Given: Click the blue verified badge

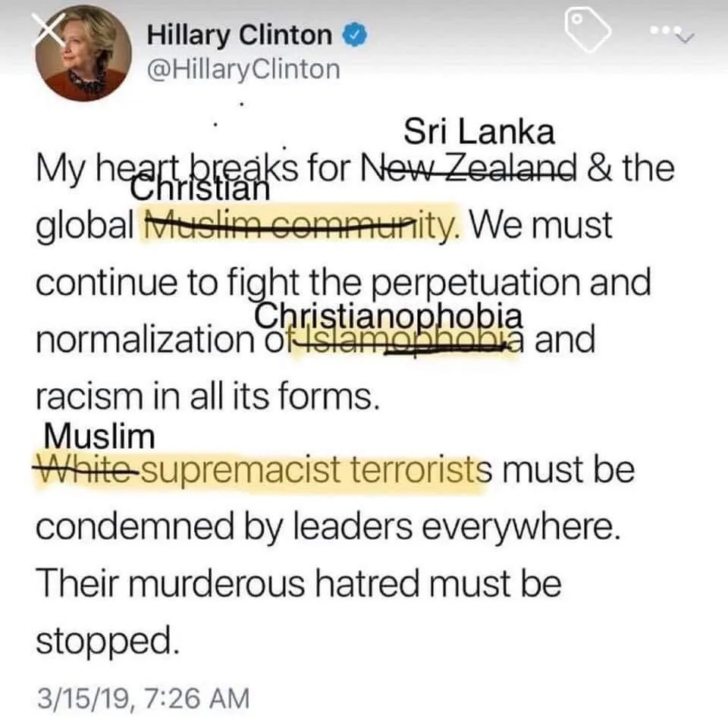Looking at the screenshot, I should click(x=355, y=36).
